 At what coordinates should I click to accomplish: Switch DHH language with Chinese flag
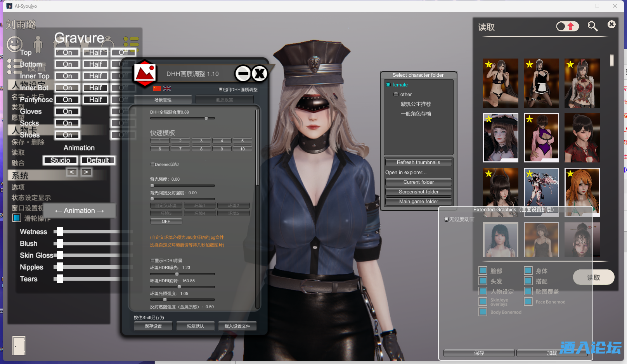157,89
